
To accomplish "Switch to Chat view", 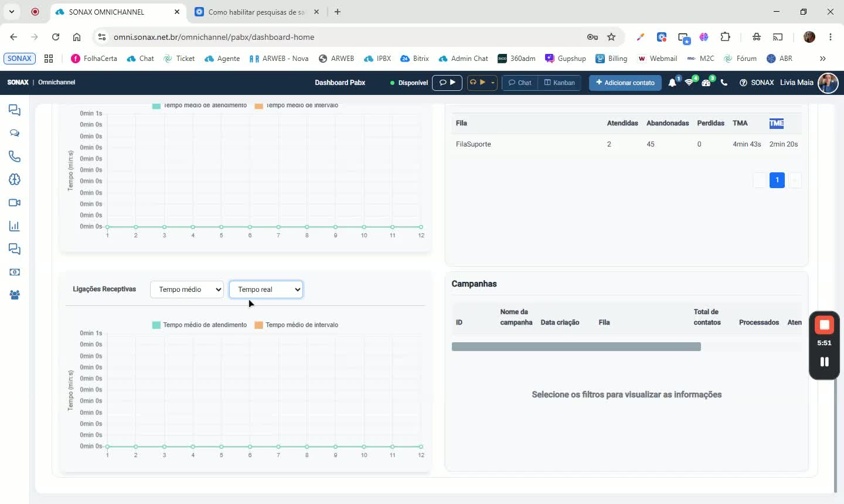I will [x=520, y=83].
